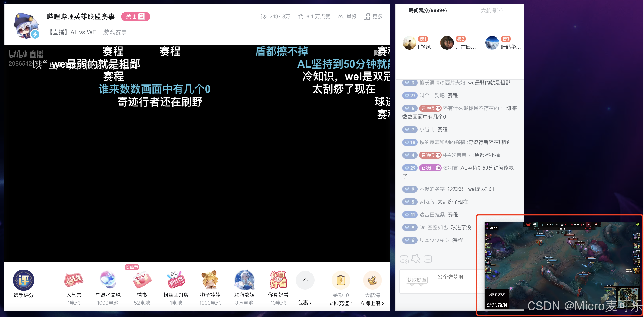This screenshot has height=317, width=644.
Task: Open the 包裹 package link
Action: point(305,303)
